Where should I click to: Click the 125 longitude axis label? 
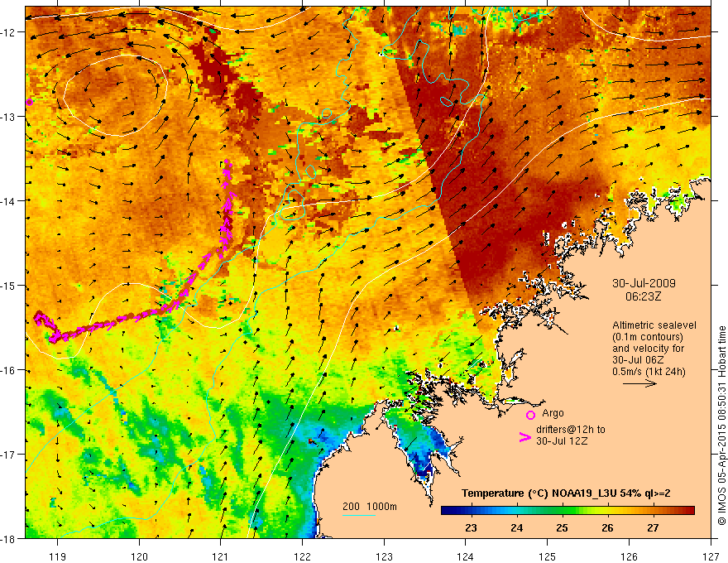pos(548,556)
